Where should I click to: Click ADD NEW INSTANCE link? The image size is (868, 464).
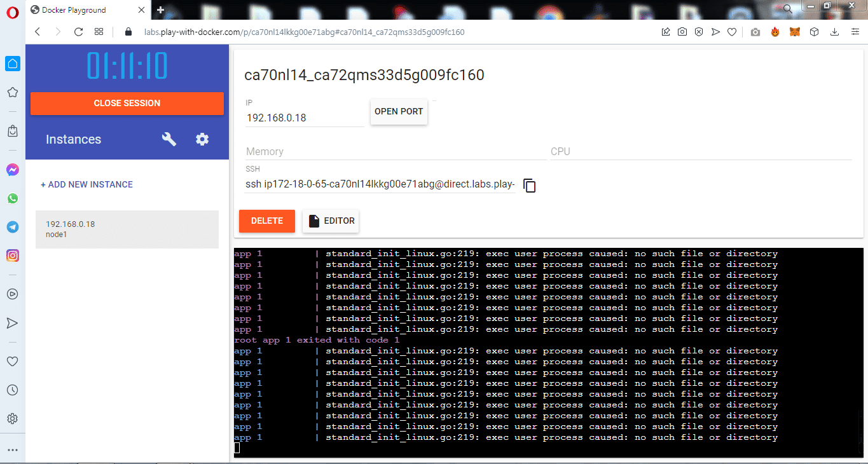click(87, 184)
